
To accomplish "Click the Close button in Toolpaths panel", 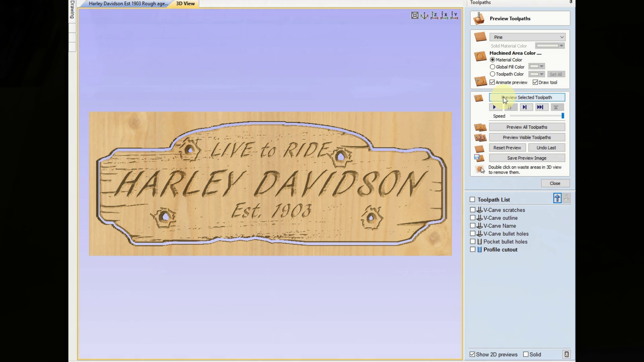I will (x=555, y=183).
